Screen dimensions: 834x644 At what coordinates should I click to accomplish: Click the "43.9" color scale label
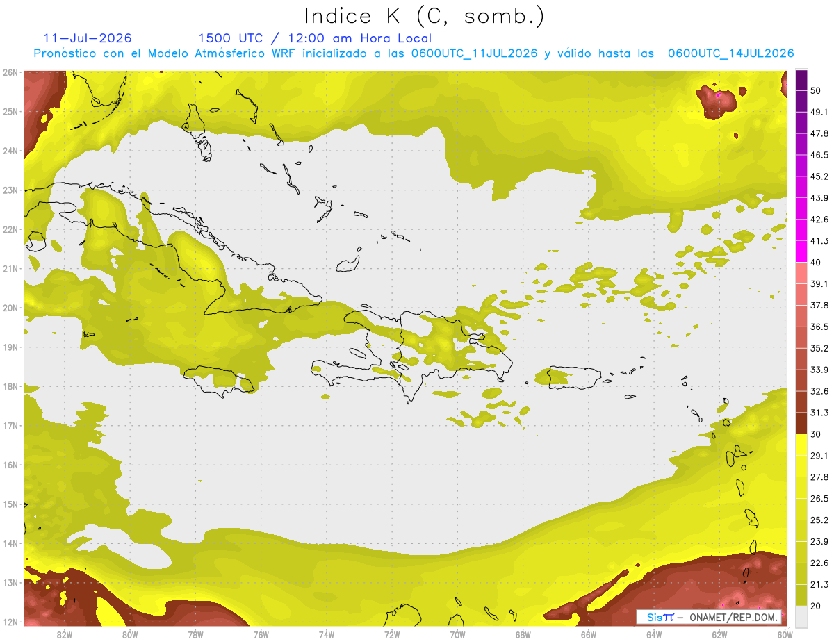click(819, 198)
